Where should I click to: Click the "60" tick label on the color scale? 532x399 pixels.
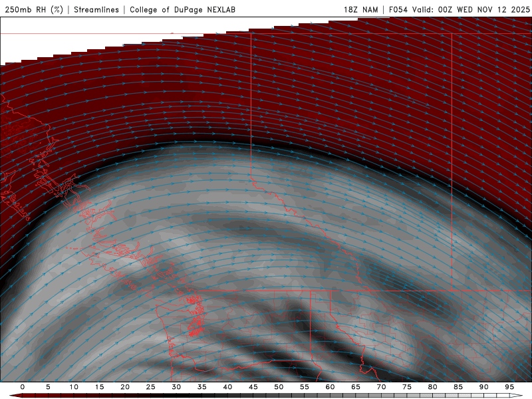[x=330, y=387]
